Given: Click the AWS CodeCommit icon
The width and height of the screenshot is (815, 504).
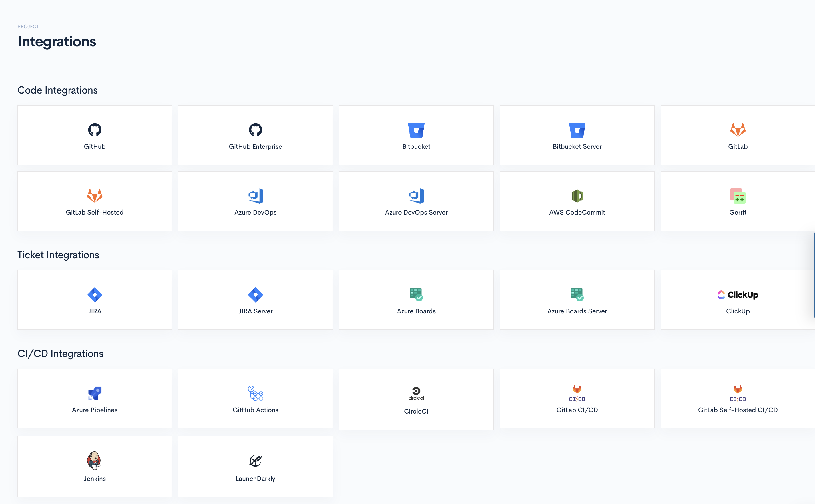Looking at the screenshot, I should [x=577, y=196].
